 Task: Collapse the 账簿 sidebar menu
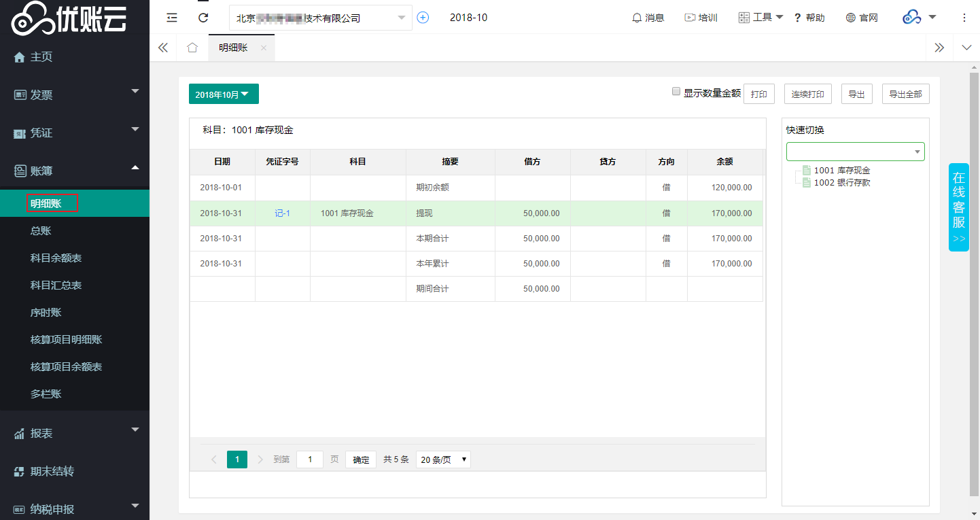[75, 171]
